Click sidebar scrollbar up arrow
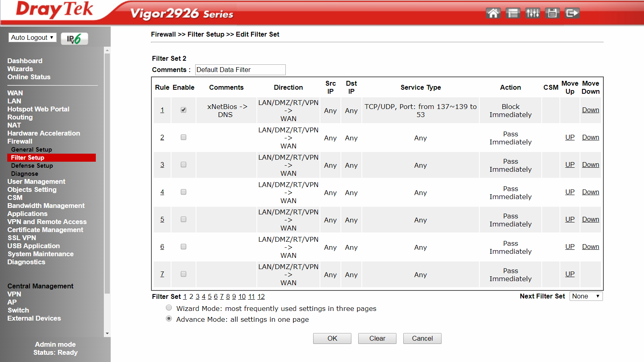 click(107, 50)
